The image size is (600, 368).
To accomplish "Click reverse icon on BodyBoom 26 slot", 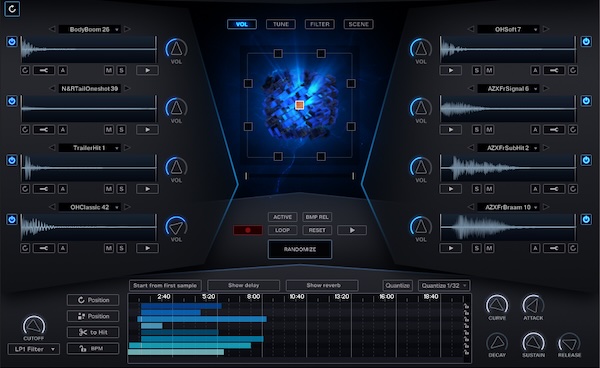I will 25,70.
